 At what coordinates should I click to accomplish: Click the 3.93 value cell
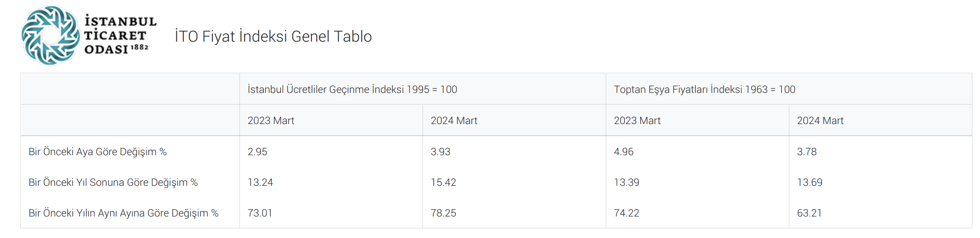441,152
